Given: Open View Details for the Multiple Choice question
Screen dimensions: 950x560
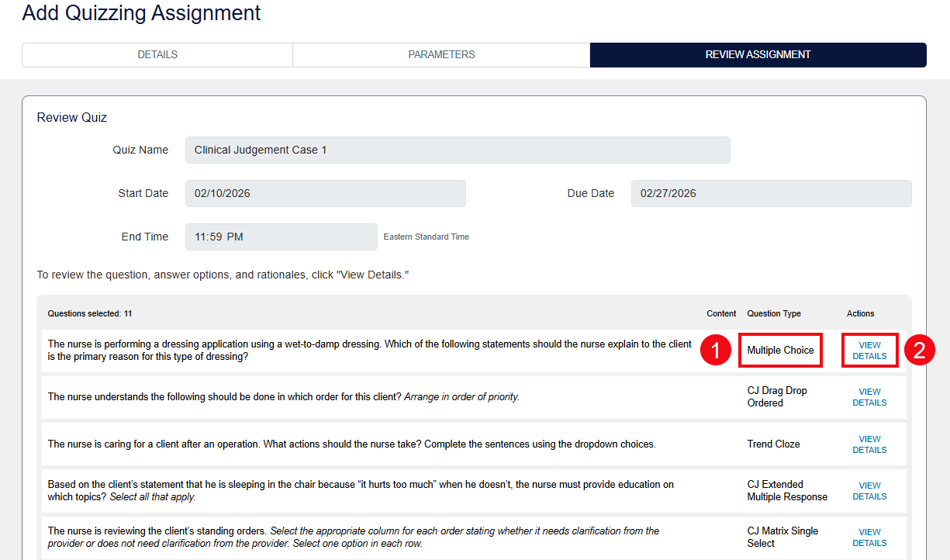Looking at the screenshot, I should pyautogui.click(x=869, y=350).
